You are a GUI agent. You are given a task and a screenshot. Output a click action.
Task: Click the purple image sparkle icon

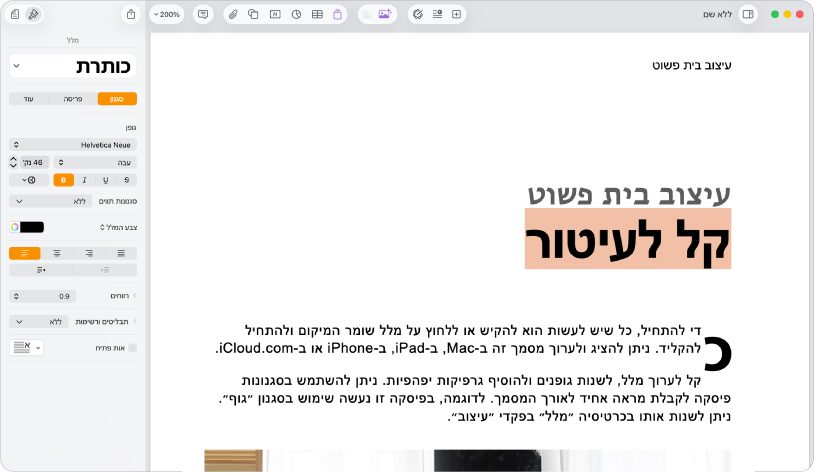(385, 15)
